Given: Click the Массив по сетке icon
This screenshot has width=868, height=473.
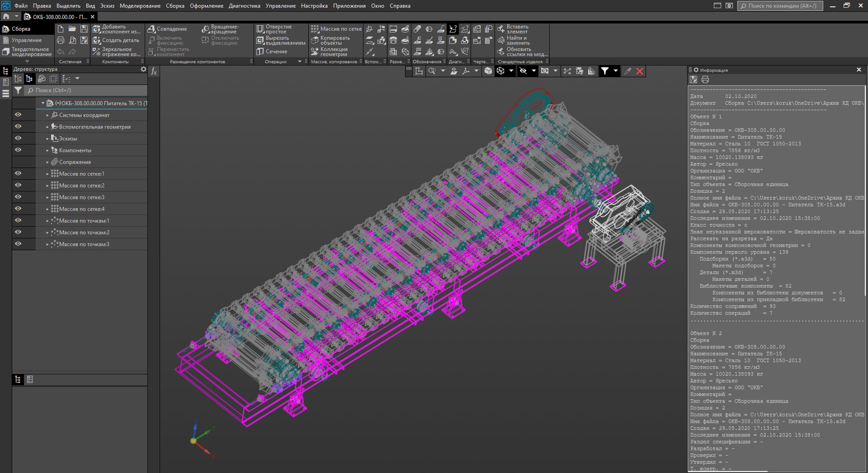Looking at the screenshot, I should coord(315,29).
